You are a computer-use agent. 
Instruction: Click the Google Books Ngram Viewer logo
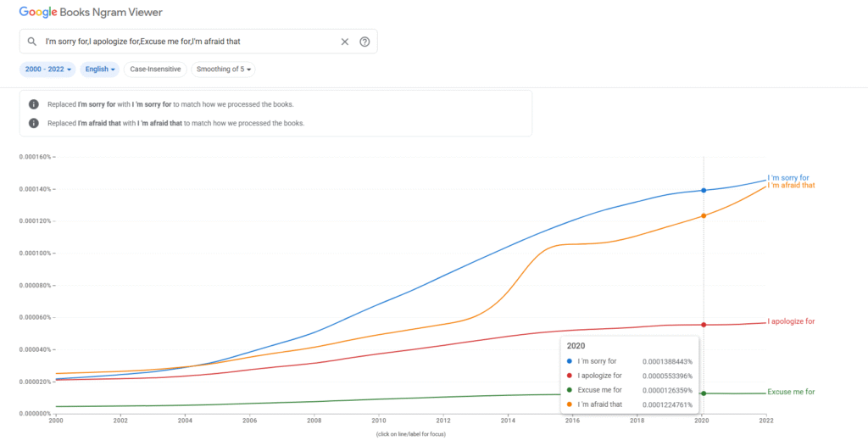[x=91, y=12]
